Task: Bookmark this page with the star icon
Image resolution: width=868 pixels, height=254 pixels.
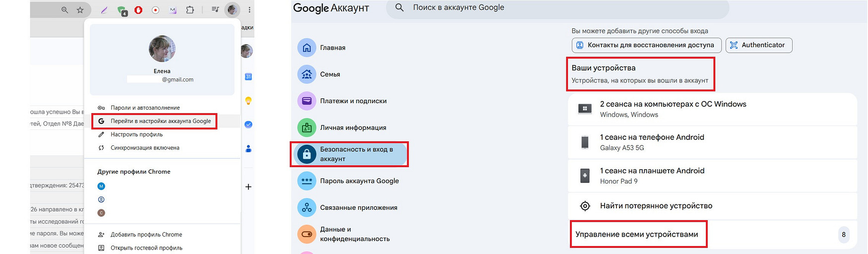Action: [x=80, y=9]
